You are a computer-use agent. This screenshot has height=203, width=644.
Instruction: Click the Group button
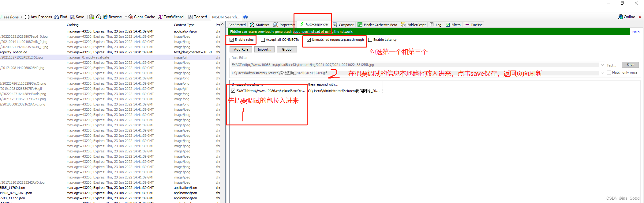pyautogui.click(x=286, y=49)
